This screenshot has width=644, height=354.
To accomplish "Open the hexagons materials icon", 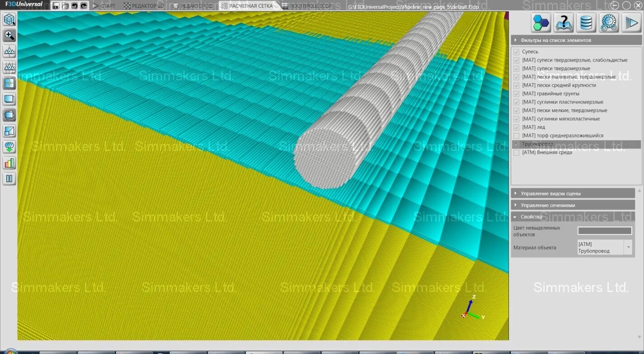I will click(541, 23).
